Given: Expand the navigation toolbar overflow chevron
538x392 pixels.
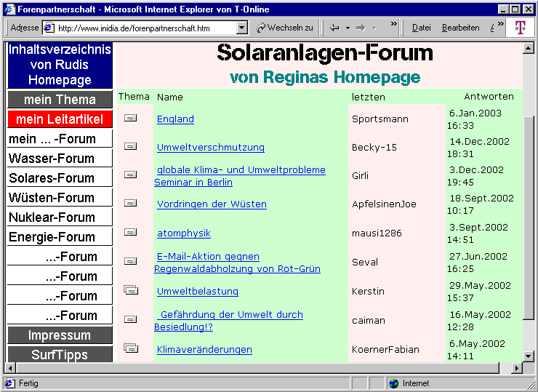Looking at the screenshot, I should (393, 24).
